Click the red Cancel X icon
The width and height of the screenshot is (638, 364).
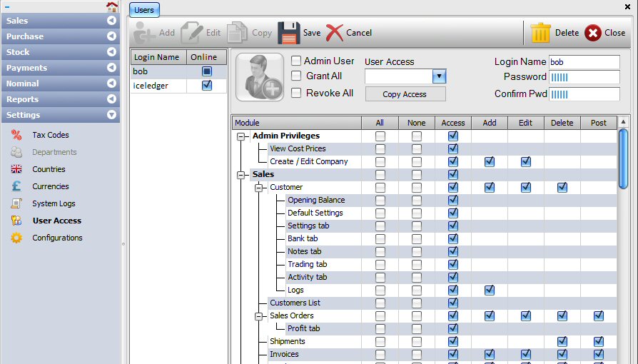pyautogui.click(x=335, y=33)
